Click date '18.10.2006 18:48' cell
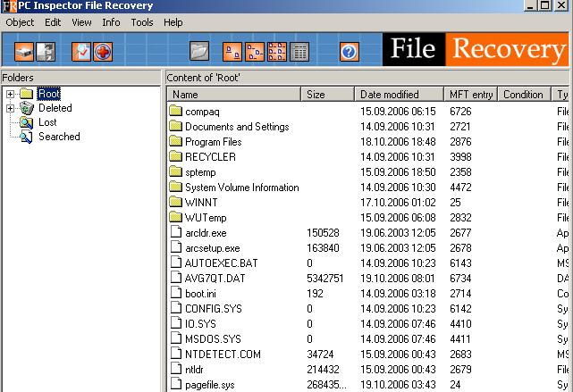The image size is (573, 392). (398, 142)
